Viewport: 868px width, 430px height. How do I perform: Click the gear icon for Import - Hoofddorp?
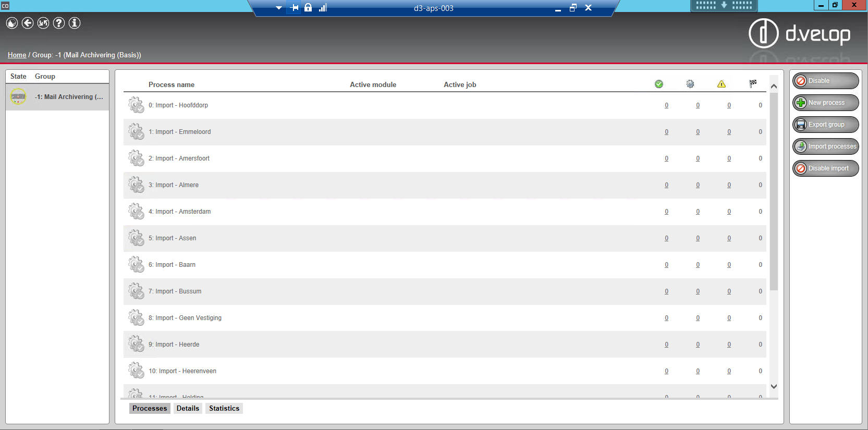pyautogui.click(x=136, y=105)
